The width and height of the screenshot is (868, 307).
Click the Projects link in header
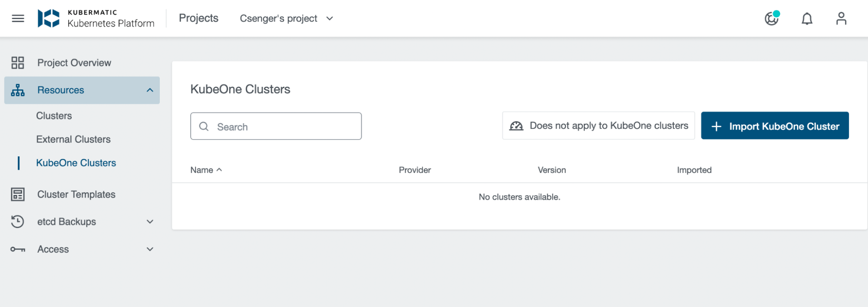pos(198,18)
